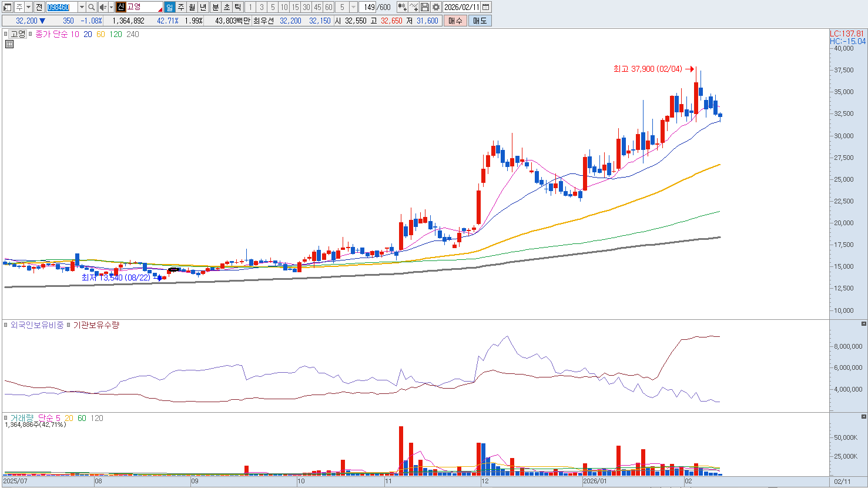Click the candlestick indicator tool icon
868x488 pixels.
pyautogui.click(x=403, y=7)
